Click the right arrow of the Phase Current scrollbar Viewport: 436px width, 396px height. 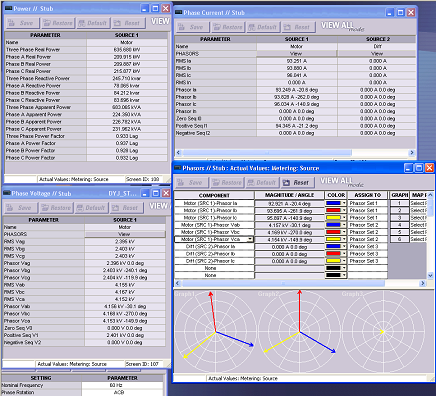[x=412, y=153]
